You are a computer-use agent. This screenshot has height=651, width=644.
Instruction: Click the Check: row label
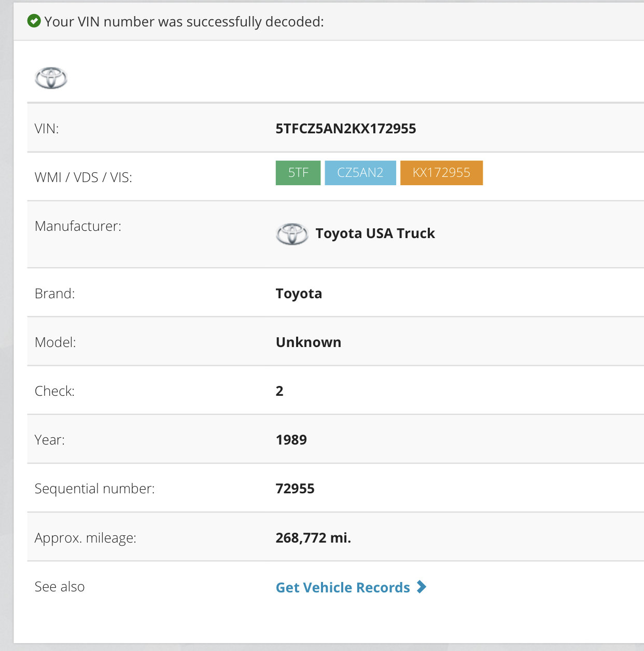point(54,391)
